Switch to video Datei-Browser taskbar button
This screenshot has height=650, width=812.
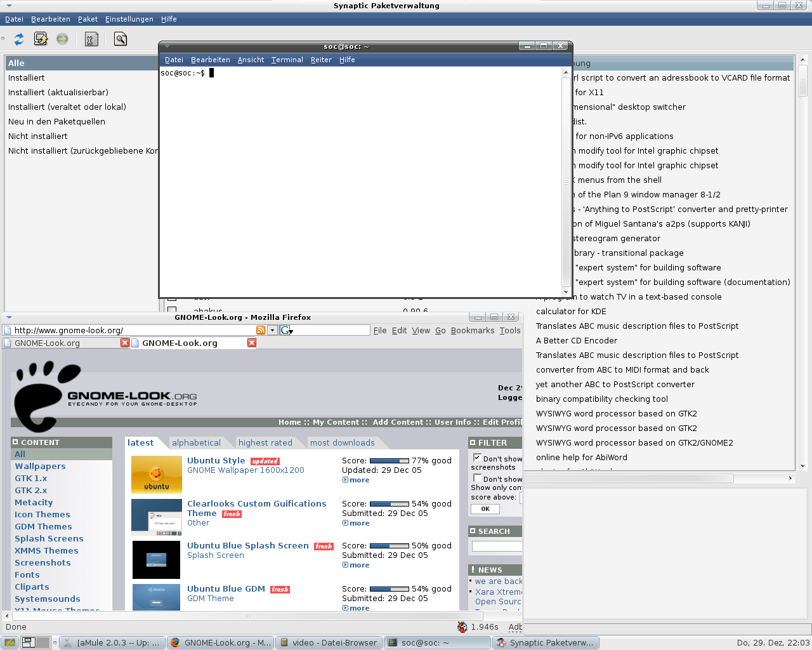(329, 642)
